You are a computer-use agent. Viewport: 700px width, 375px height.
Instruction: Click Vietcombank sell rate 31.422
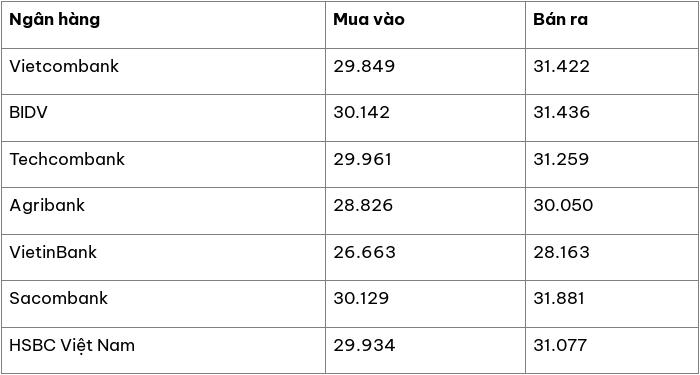[561, 66]
